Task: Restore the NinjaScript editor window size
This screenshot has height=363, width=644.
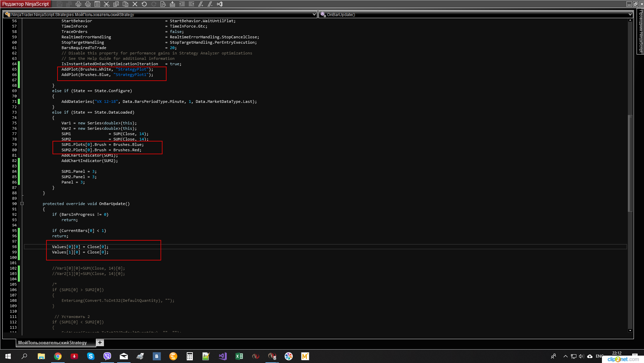Action: 635,4
